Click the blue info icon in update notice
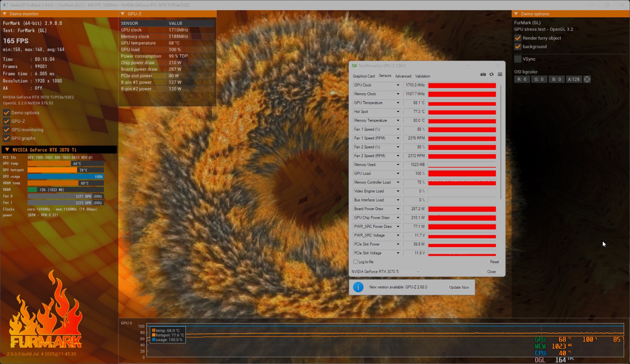 tap(358, 287)
